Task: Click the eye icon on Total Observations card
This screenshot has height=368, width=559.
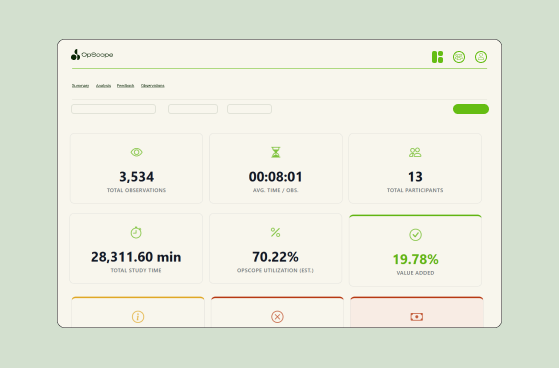Action: [136, 152]
